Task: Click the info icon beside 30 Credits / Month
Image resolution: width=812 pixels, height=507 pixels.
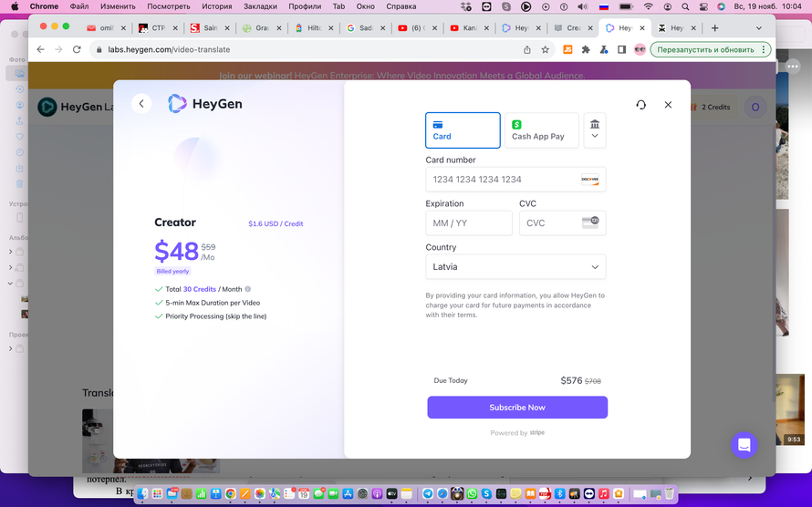Action: 247,289
